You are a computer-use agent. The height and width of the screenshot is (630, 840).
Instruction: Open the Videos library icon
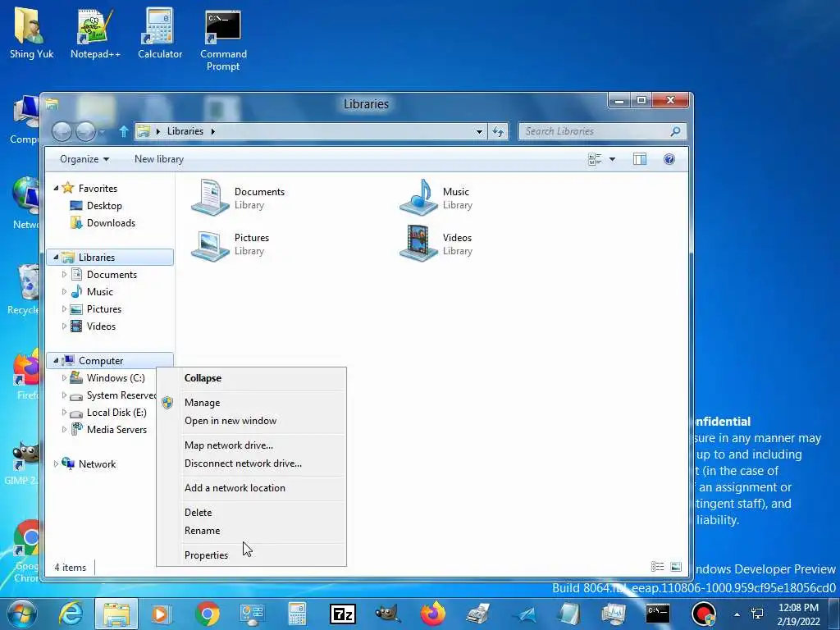pyautogui.click(x=419, y=243)
